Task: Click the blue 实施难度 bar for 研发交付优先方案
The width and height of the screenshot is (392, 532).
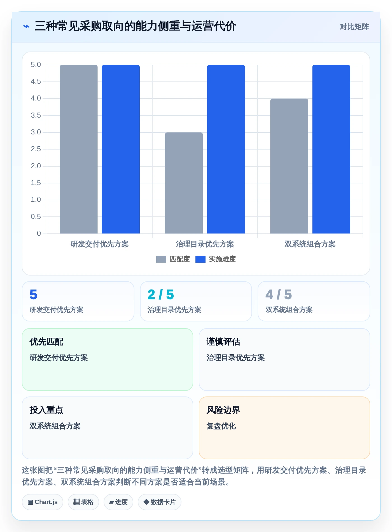Action: point(121,149)
